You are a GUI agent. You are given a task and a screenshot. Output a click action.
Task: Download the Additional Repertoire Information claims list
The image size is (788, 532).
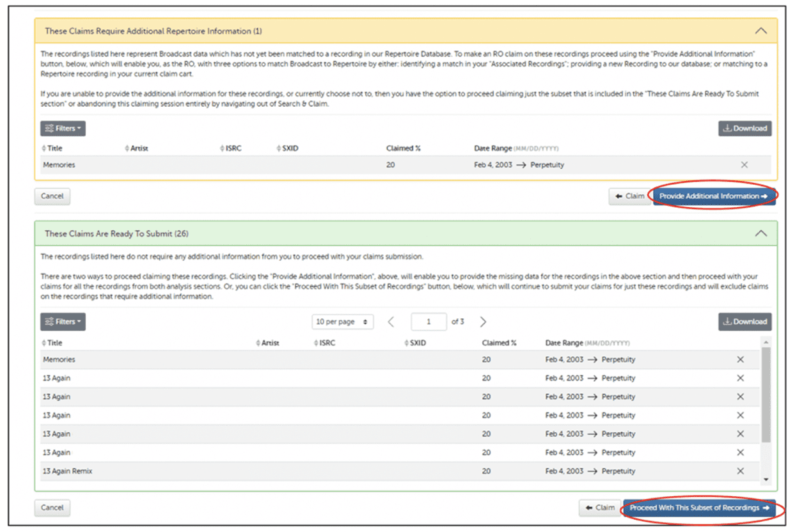click(745, 129)
